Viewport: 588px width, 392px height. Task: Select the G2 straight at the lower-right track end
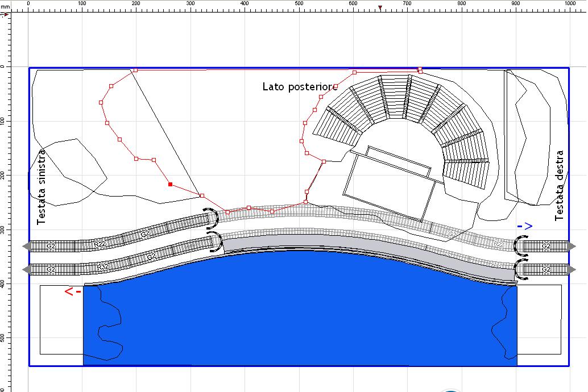[546, 269]
